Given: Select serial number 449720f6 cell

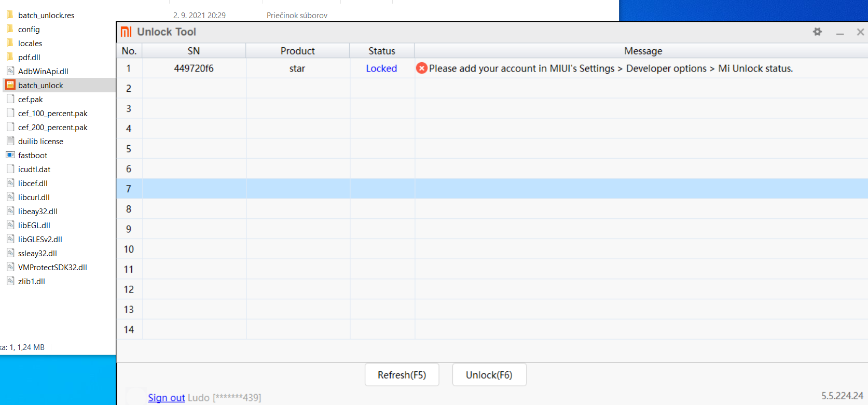Looking at the screenshot, I should 194,68.
